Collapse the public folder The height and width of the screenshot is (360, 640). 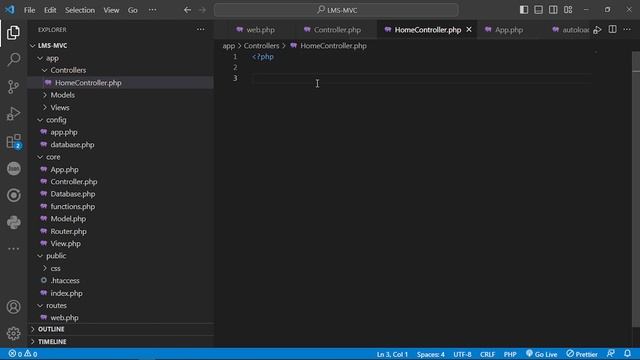121,256
